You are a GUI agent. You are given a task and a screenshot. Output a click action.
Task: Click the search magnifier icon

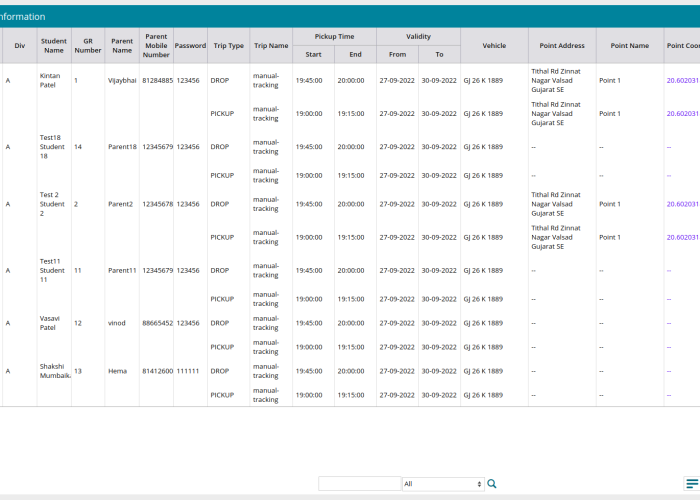491,484
